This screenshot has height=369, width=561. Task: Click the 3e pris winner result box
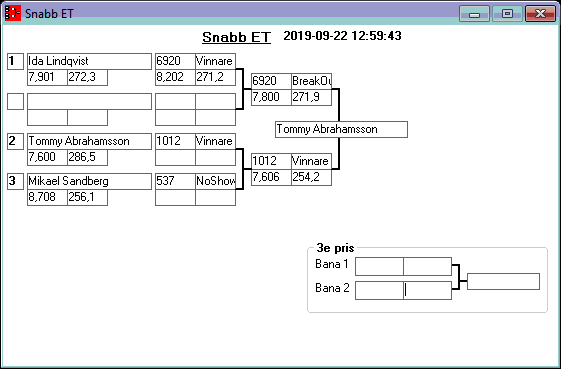tap(503, 282)
